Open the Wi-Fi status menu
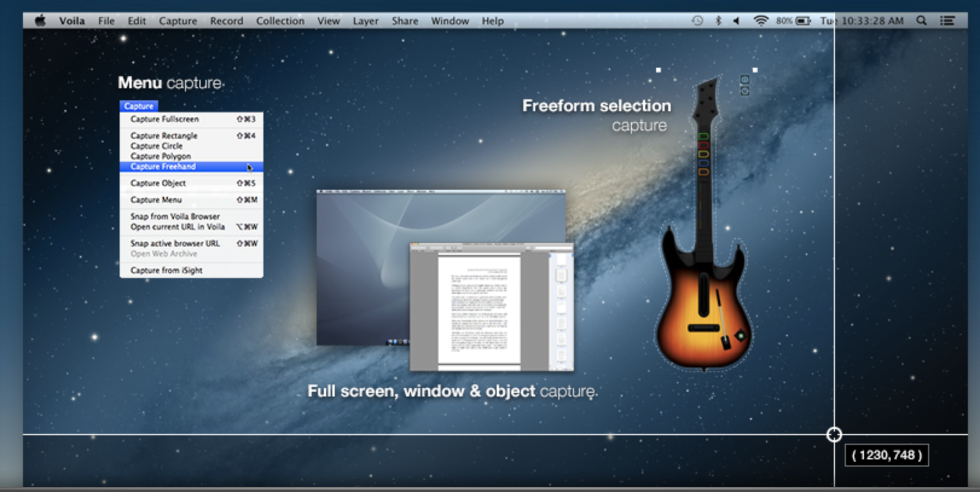Image resolution: width=980 pixels, height=492 pixels. click(761, 21)
